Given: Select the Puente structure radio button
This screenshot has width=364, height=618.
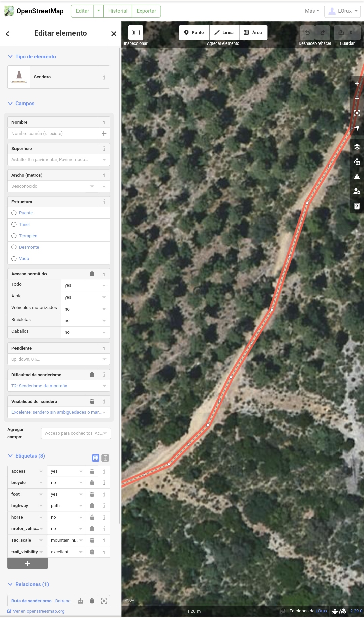Looking at the screenshot, I should pos(14,213).
